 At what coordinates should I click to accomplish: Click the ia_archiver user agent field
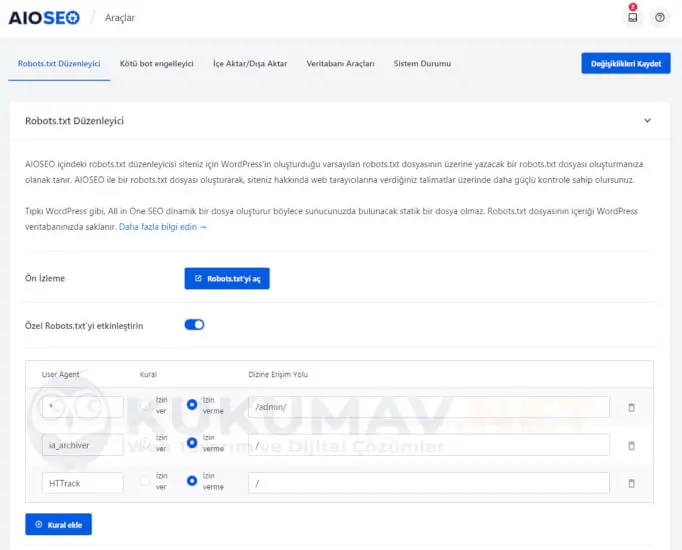83,445
